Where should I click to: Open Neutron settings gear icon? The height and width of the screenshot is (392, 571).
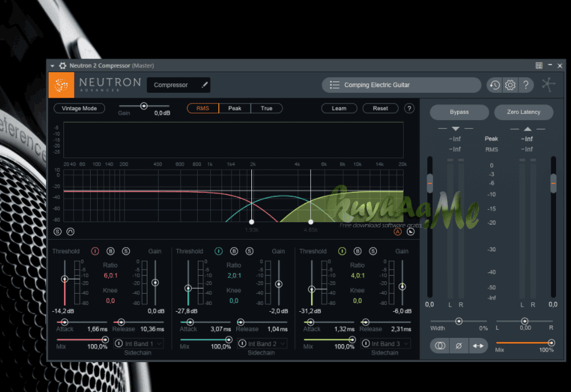(510, 85)
